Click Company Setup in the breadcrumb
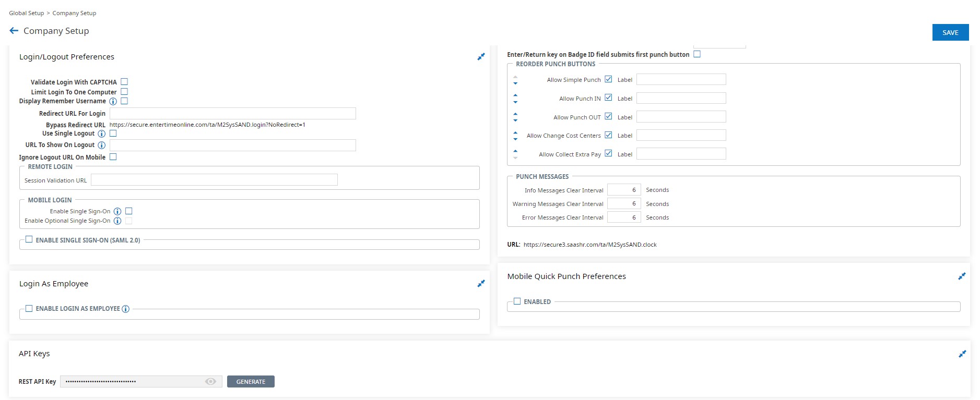Viewport: 980px width, 400px height. [74, 13]
